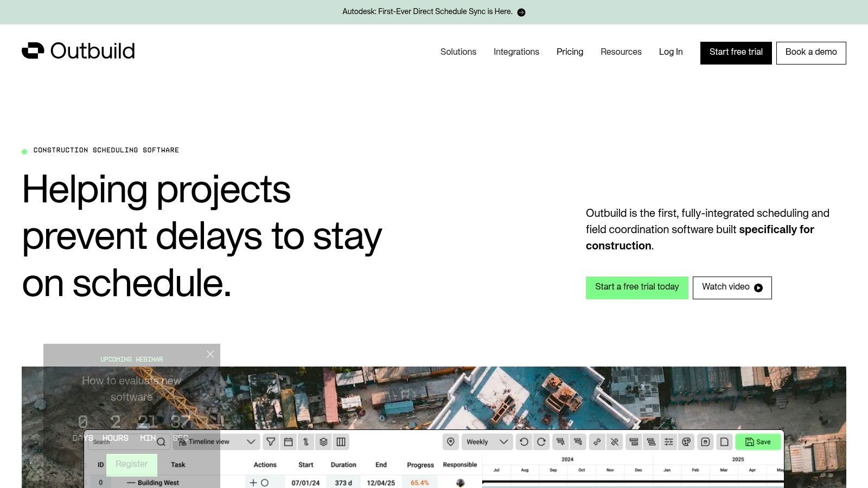Click the play icon on Watch video
The height and width of the screenshot is (488, 868).
[x=758, y=288]
